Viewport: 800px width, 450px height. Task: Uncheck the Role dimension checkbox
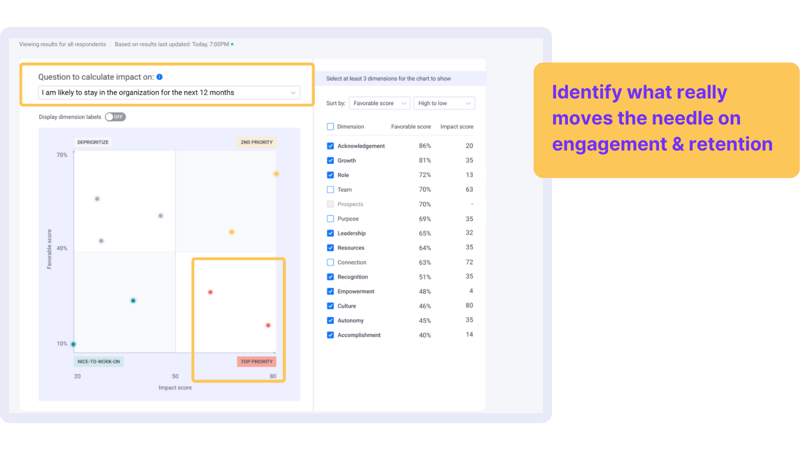(330, 175)
